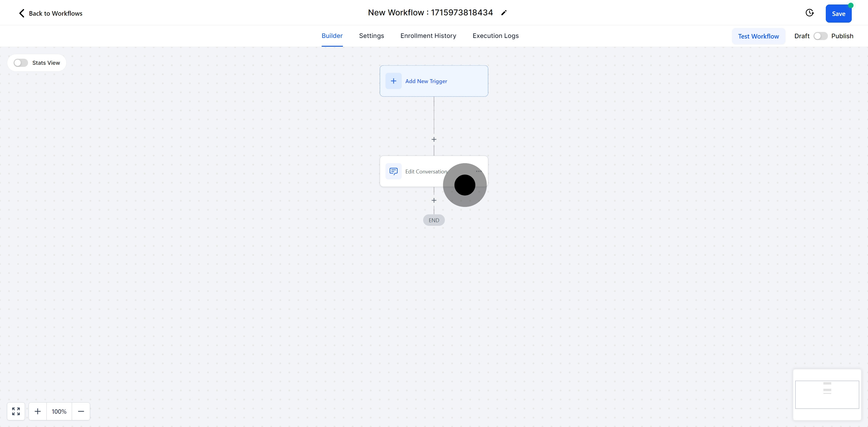
Task: Open the Enrollment History tab
Action: (x=428, y=36)
